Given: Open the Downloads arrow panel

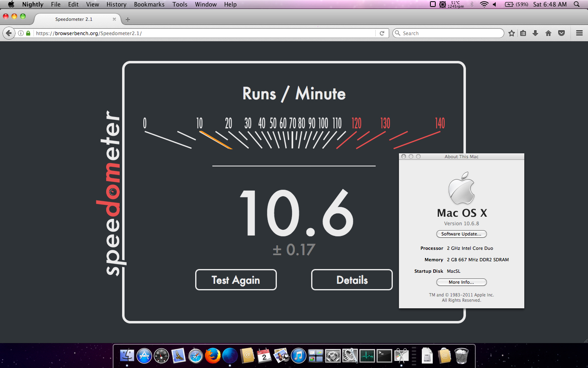Looking at the screenshot, I should pyautogui.click(x=535, y=33).
